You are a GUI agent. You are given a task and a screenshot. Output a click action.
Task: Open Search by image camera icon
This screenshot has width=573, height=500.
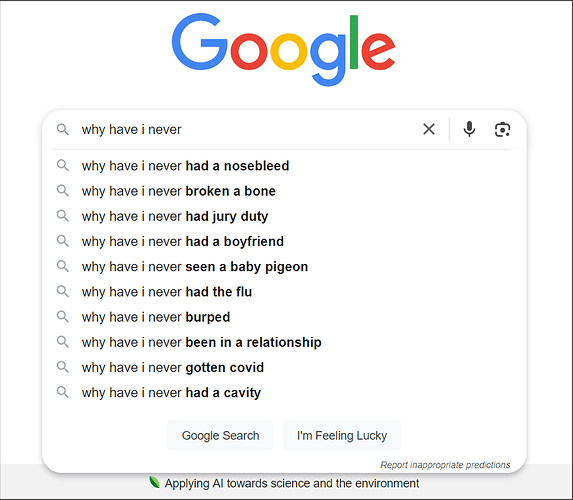pyautogui.click(x=502, y=129)
